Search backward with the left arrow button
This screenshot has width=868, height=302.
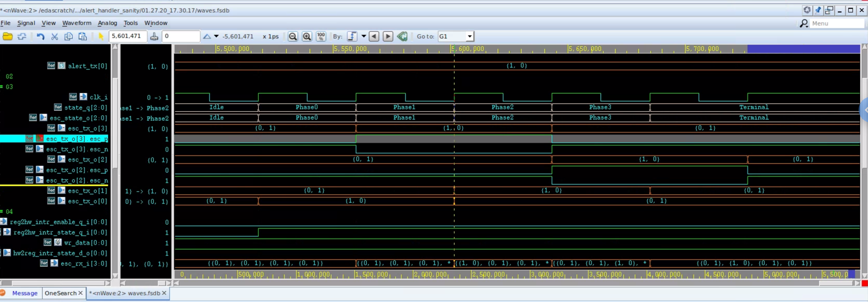[x=374, y=36]
